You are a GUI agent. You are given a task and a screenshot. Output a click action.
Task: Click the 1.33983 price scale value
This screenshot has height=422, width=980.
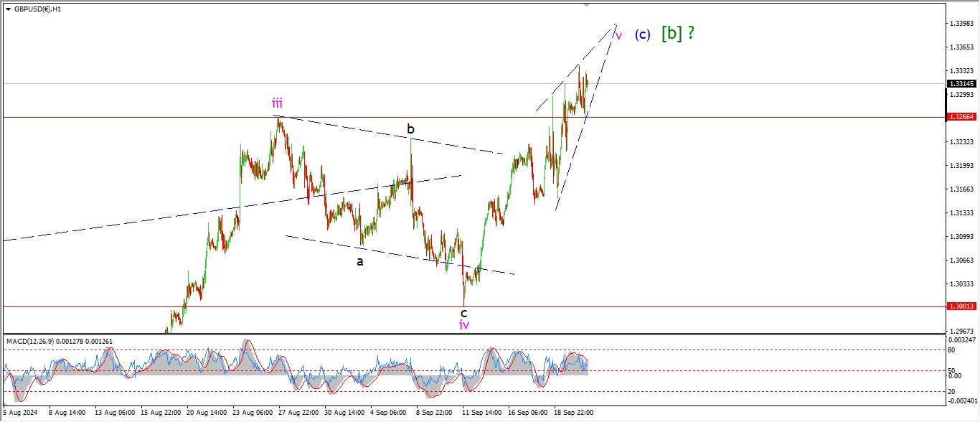960,24
